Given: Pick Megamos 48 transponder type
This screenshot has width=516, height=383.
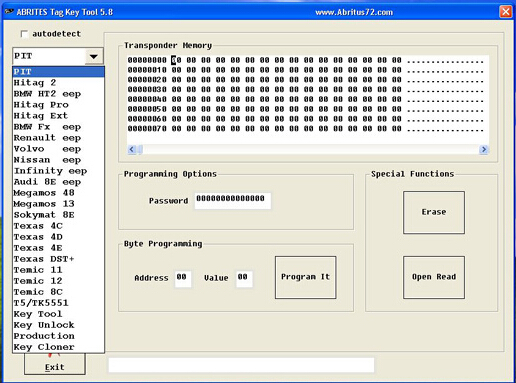Looking at the screenshot, I should pyautogui.click(x=58, y=193).
